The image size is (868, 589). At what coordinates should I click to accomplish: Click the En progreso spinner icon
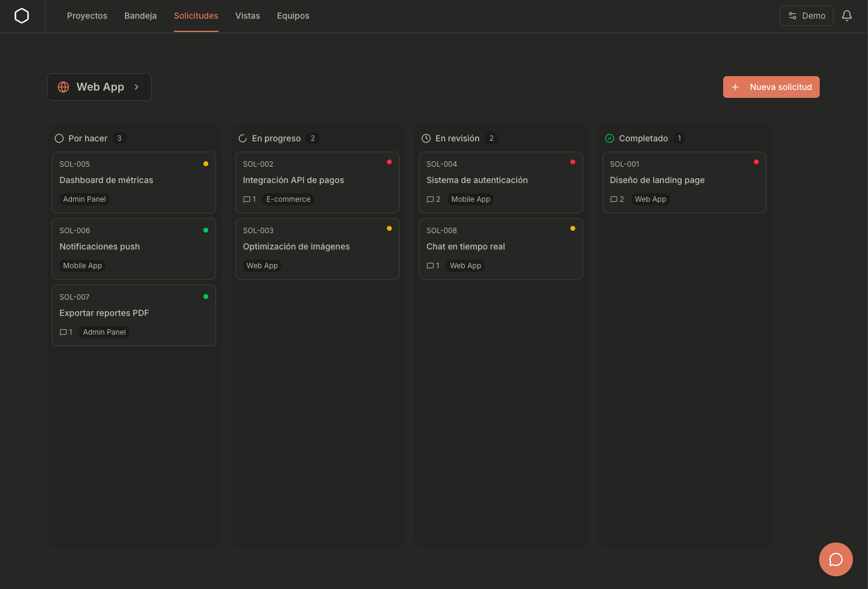[243, 138]
